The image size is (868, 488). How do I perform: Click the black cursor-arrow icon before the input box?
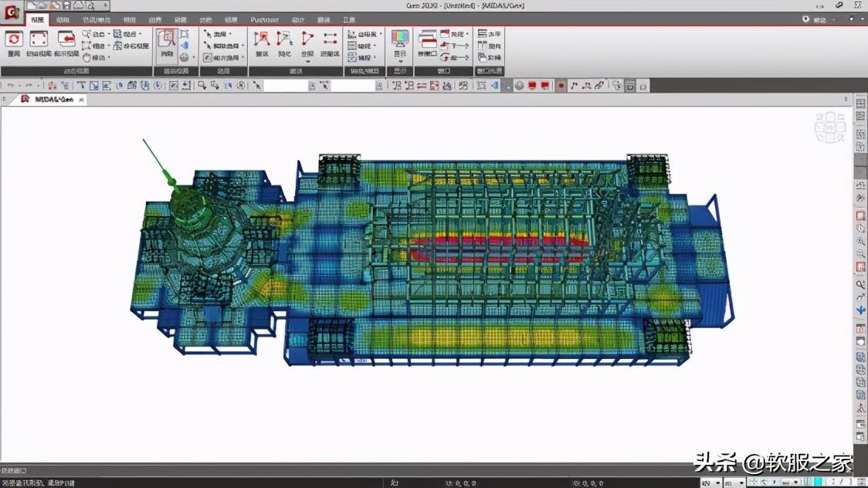pos(257,86)
